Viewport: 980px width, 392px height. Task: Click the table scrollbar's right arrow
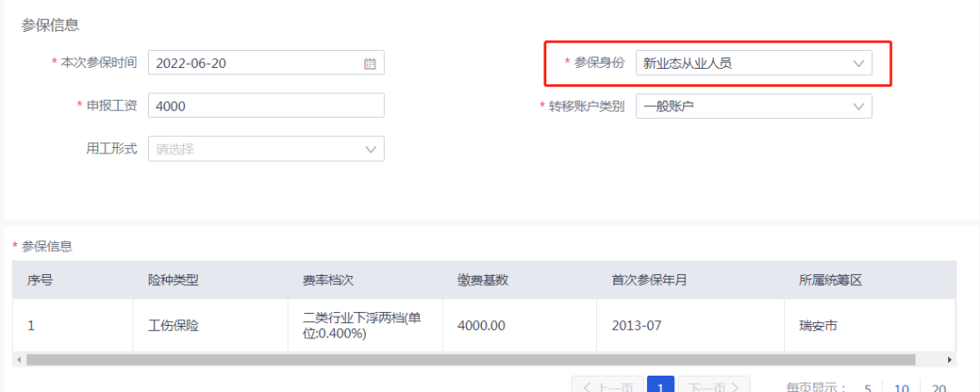950,360
